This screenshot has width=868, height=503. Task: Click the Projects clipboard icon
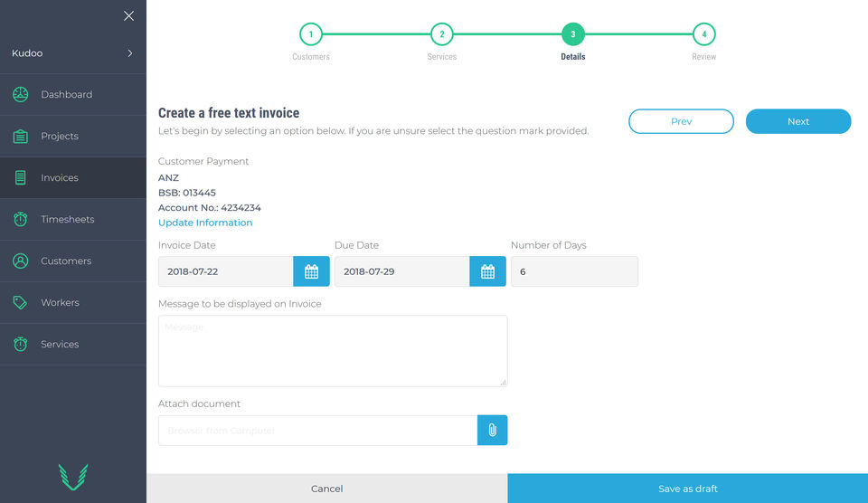pyautogui.click(x=21, y=136)
